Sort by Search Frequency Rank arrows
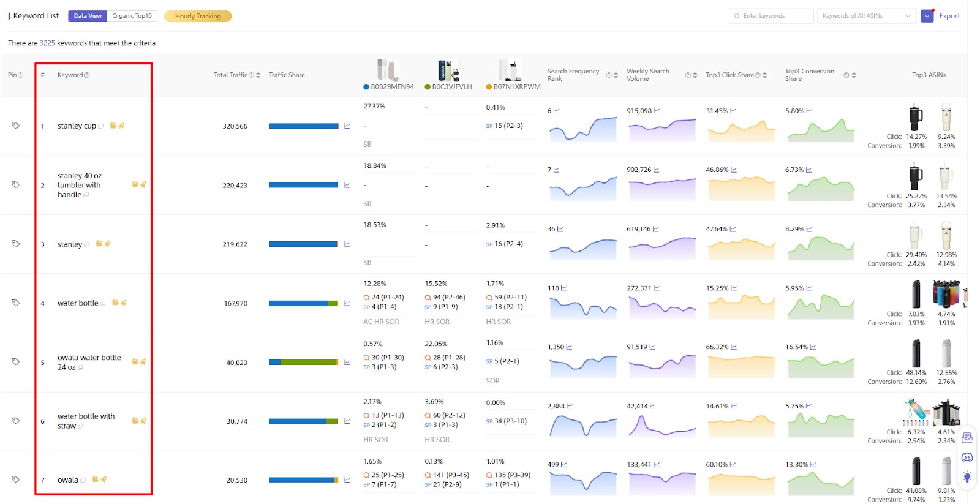Viewport: 980px width, 504px height. click(616, 75)
